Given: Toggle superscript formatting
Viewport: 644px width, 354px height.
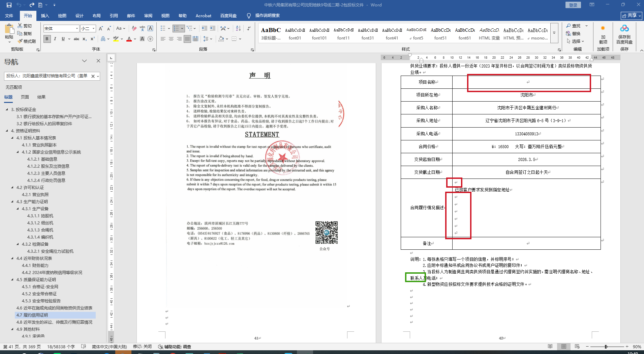Looking at the screenshot, I should point(93,39).
